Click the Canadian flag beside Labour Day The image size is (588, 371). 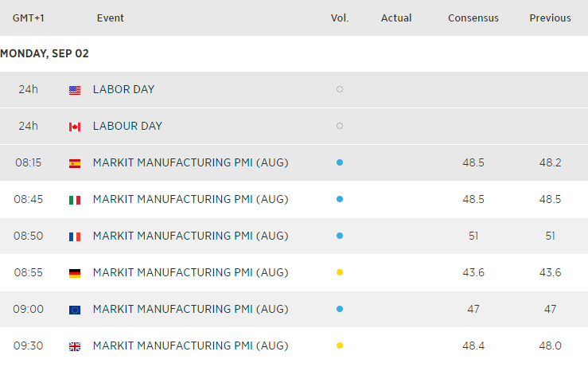click(75, 127)
